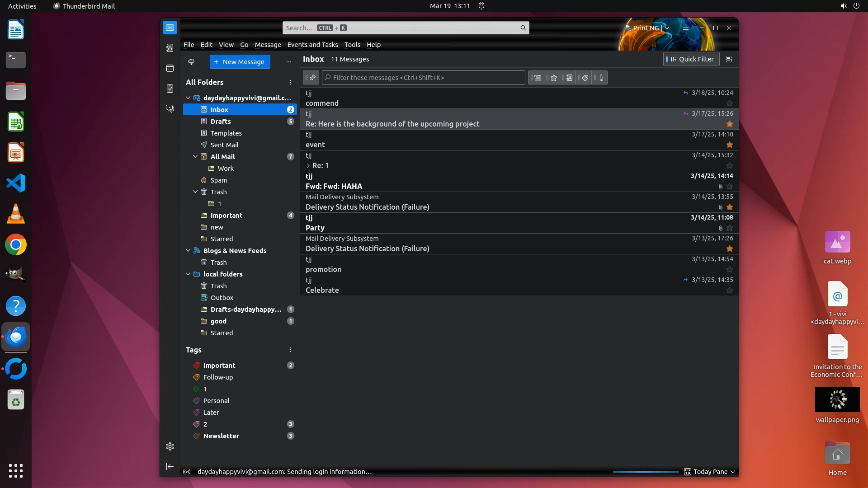Click the Filter these messages input field
Screen dimensions: 868x488
coord(423,78)
